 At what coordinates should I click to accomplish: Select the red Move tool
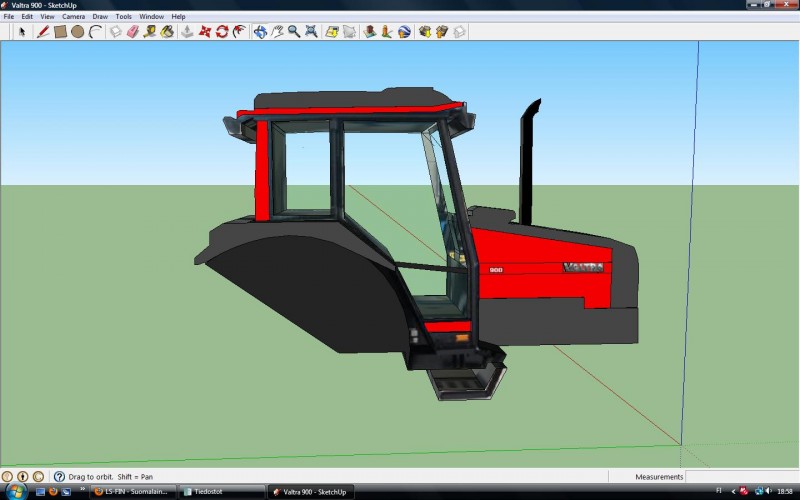coord(205,32)
